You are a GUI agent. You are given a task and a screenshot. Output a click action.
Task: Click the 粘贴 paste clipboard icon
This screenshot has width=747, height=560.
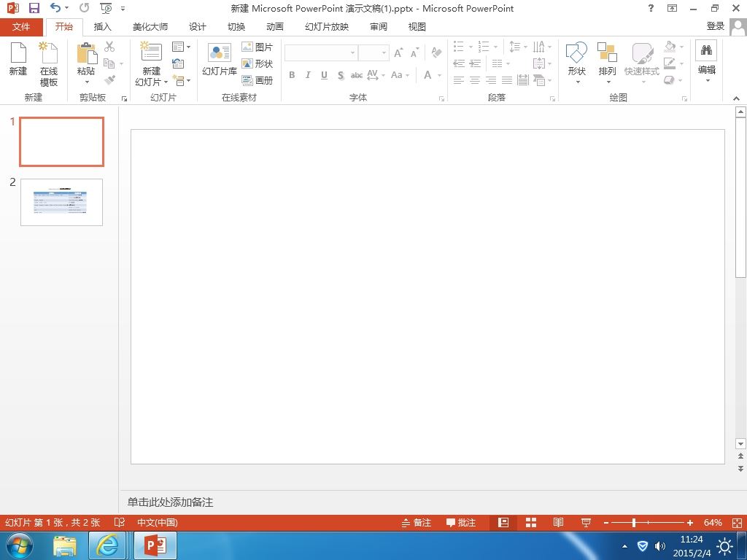pos(87,52)
